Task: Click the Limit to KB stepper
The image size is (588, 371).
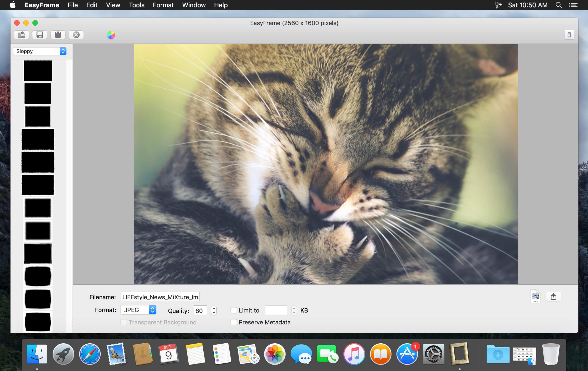Action: pyautogui.click(x=294, y=310)
